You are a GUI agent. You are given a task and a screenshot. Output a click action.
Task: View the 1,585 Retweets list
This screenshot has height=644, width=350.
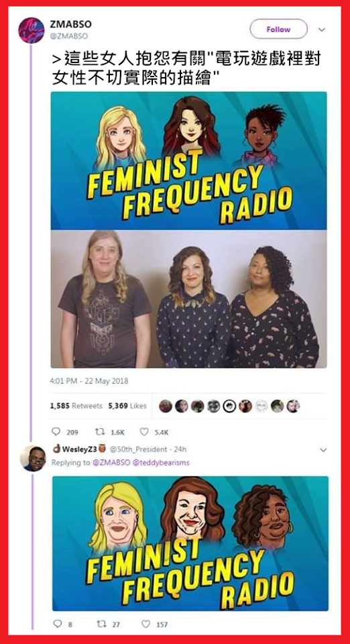tap(76, 406)
